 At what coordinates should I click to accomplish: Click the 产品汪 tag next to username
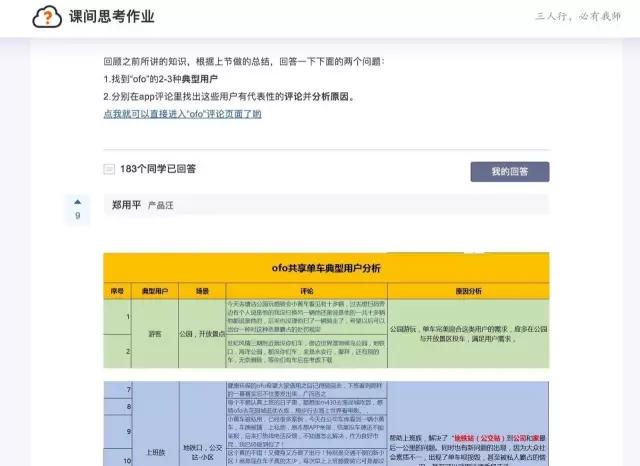[x=160, y=206]
